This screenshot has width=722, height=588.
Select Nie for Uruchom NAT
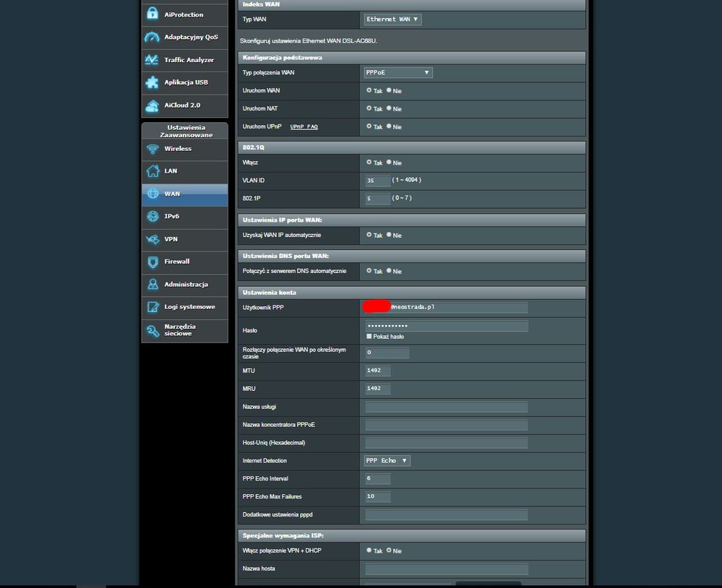click(389, 108)
